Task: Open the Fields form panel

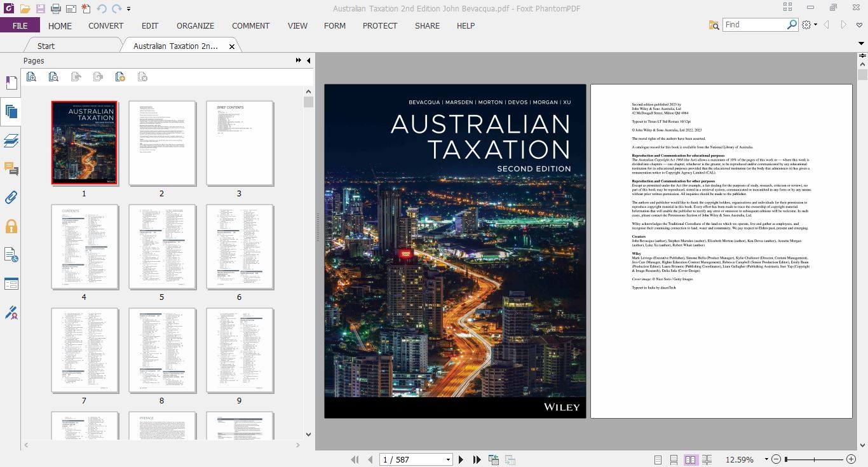Action: tap(11, 284)
